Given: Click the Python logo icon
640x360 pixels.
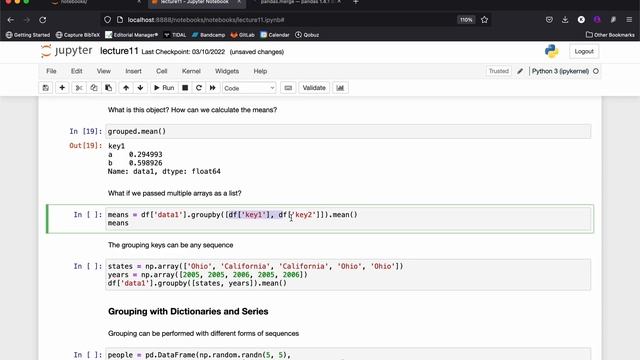Looking at the screenshot, I should [x=551, y=51].
